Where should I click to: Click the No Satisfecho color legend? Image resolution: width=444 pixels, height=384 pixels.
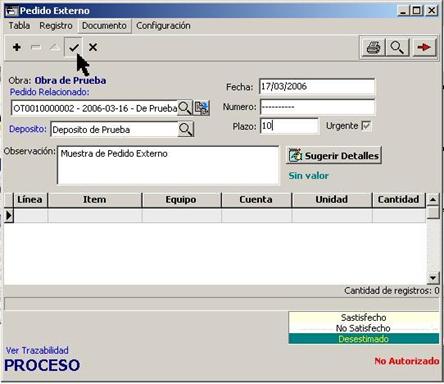pyautogui.click(x=364, y=328)
